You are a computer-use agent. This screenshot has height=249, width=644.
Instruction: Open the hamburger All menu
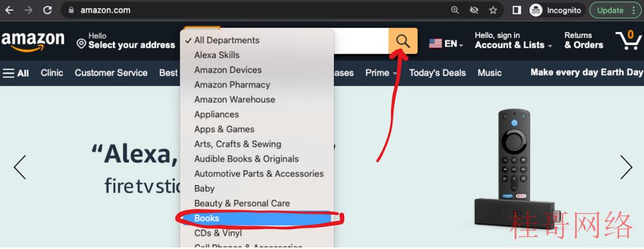(16, 73)
